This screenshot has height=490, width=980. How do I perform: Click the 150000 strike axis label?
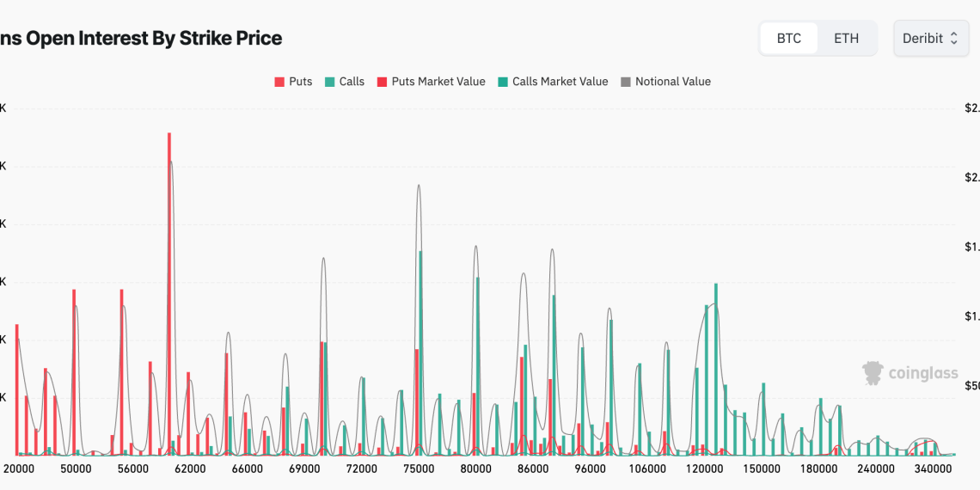coord(762,469)
